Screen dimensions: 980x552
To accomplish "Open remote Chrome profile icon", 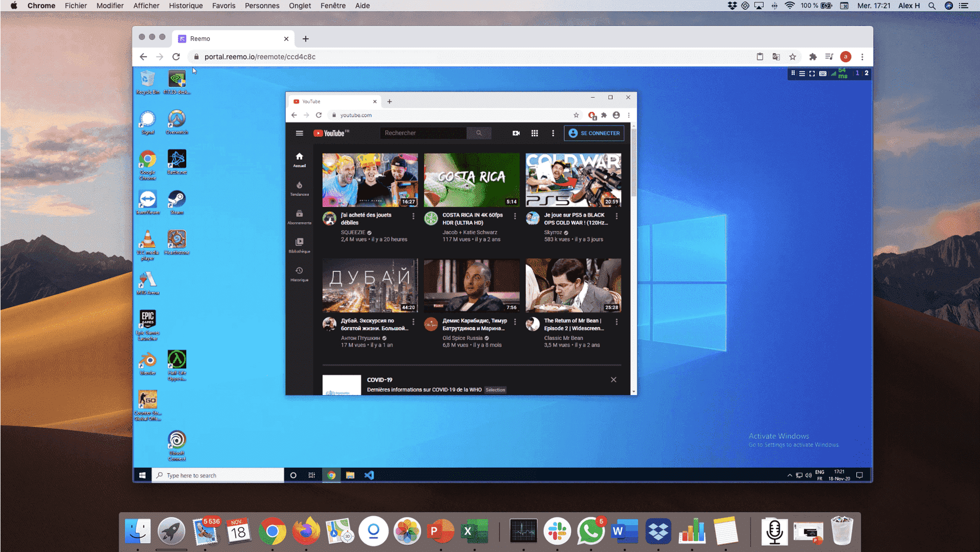I will pos(616,115).
